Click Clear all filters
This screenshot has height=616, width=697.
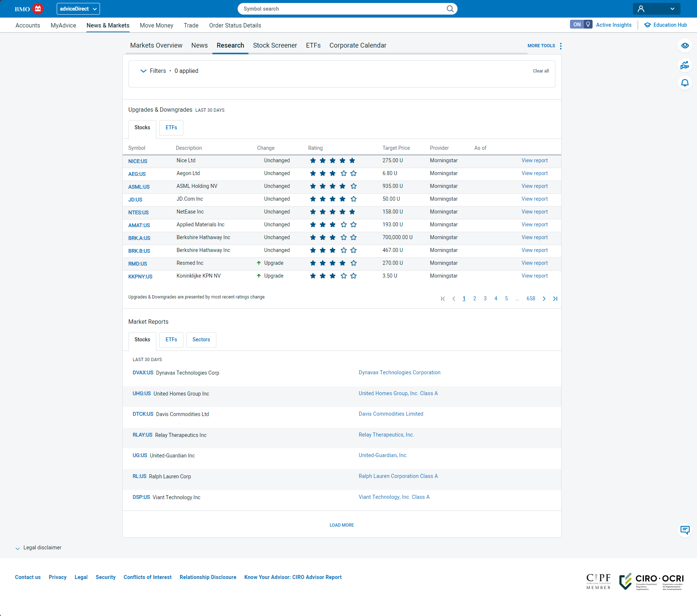(x=541, y=71)
